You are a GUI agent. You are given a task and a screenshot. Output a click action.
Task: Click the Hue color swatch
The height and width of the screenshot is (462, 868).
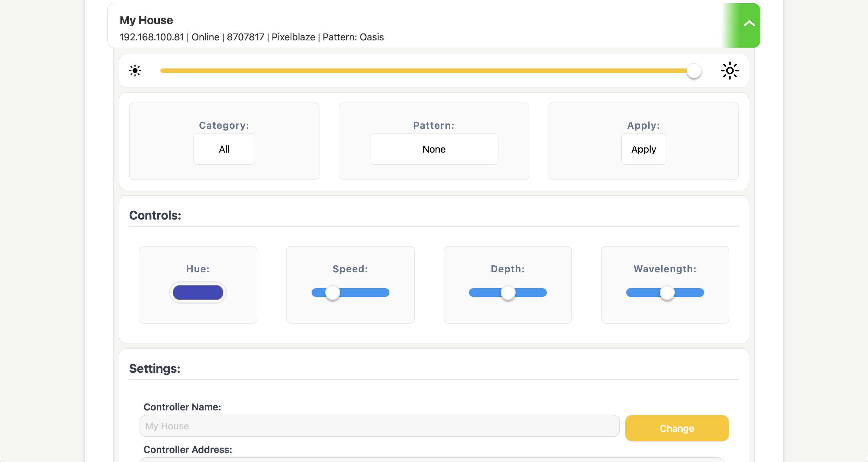198,293
